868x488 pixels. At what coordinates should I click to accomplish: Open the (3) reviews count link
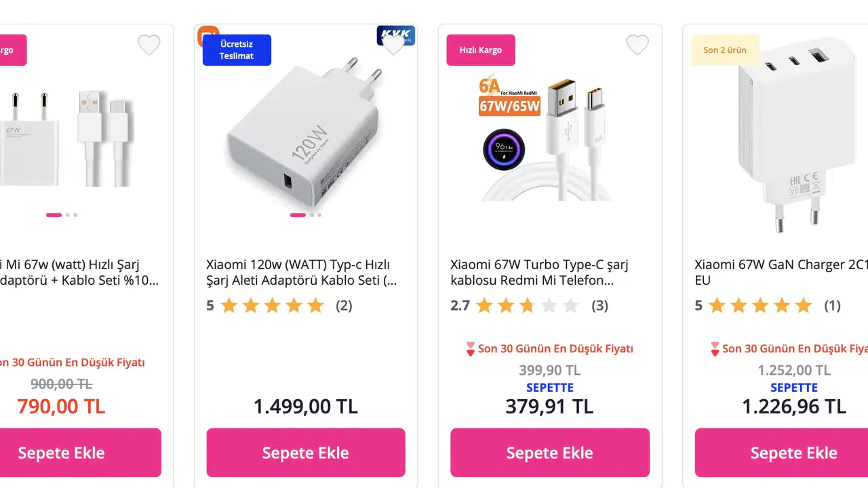(x=599, y=306)
